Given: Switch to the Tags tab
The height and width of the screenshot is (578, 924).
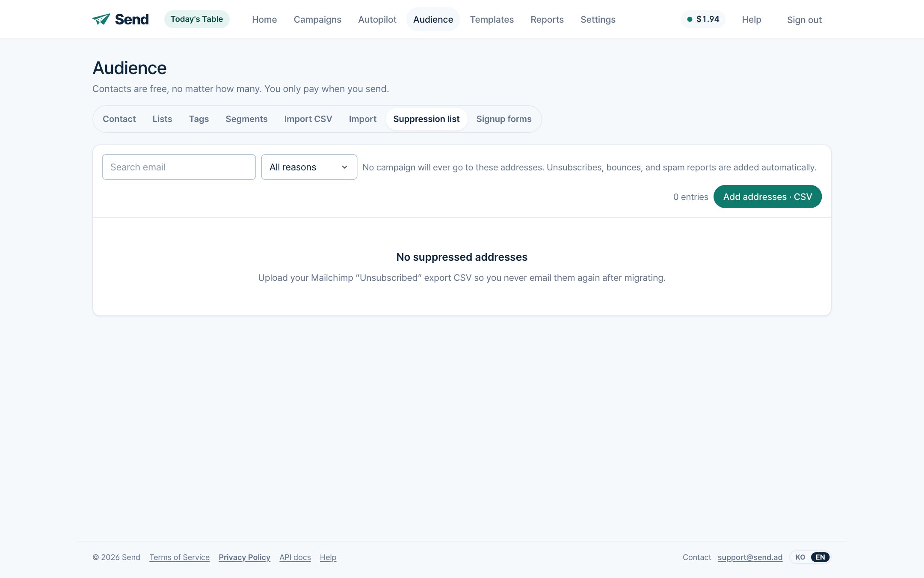Looking at the screenshot, I should (x=199, y=119).
